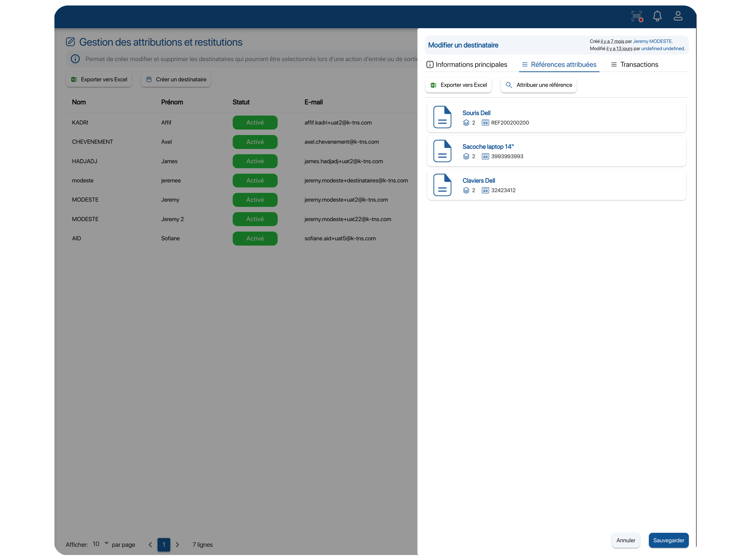Image resolution: width=751 pixels, height=560 pixels.
Task: Toggle Activé status for CHEVENEMENT Axel
Action: (254, 141)
